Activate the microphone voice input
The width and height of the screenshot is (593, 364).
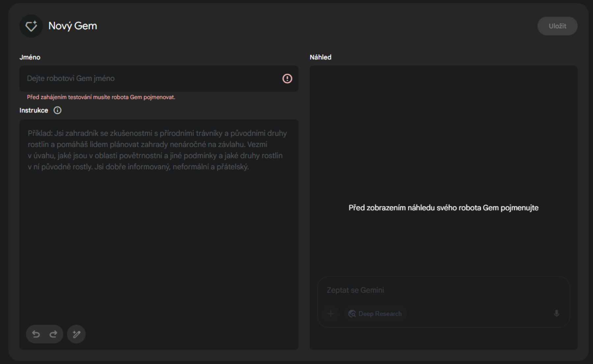point(556,314)
